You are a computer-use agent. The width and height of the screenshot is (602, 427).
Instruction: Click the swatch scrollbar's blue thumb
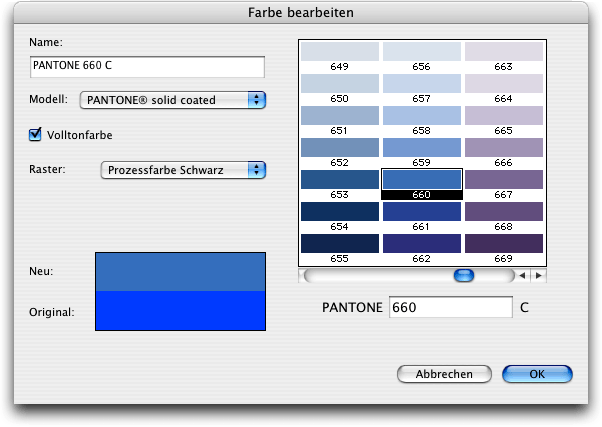464,275
